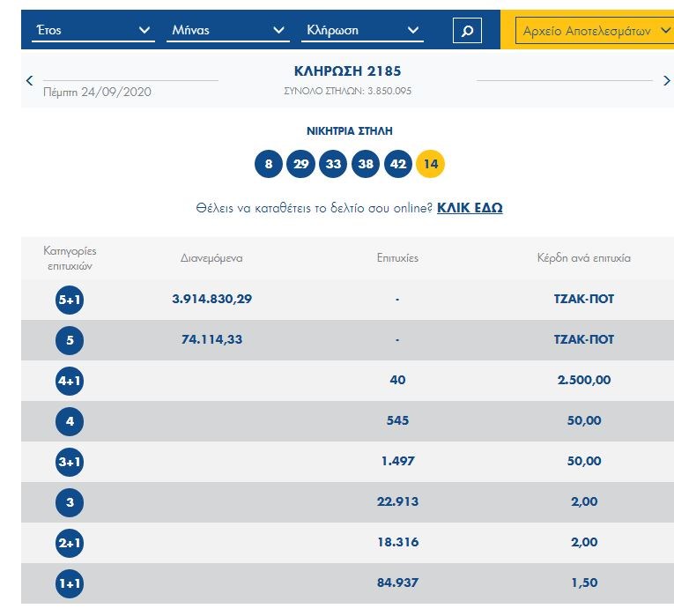Click winning number ball 42

[x=398, y=164]
